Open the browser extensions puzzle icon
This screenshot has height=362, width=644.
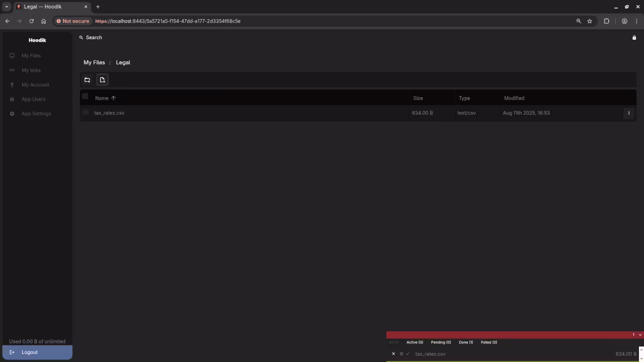pyautogui.click(x=606, y=21)
